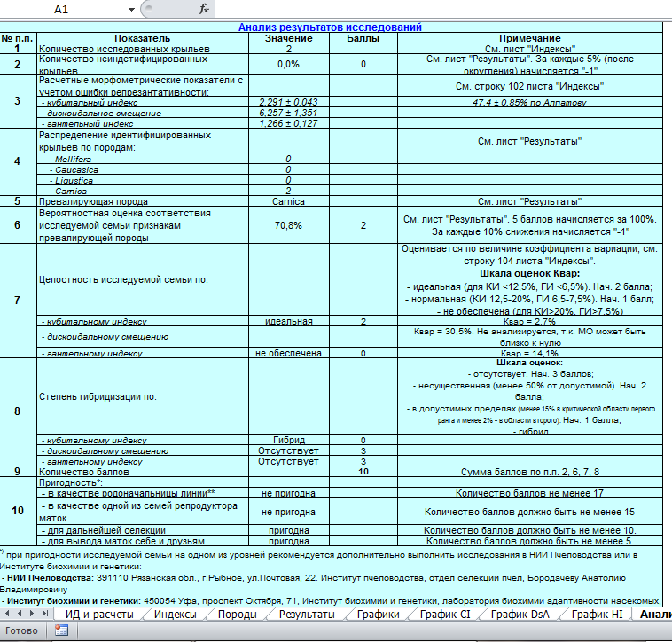The width and height of the screenshot is (672, 642).
Task: Select the Показатель column header cell
Action: coord(143,38)
